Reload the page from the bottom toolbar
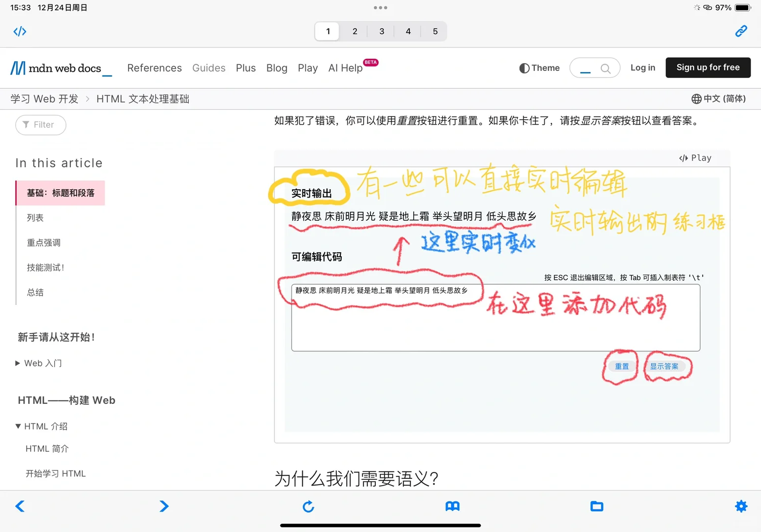761x532 pixels. pyautogui.click(x=308, y=506)
